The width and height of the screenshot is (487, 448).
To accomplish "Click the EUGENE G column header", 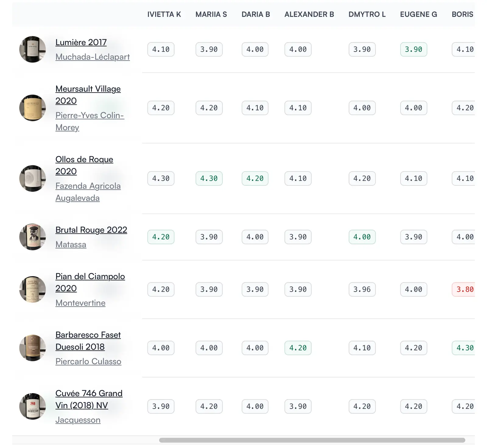I will pos(418,14).
